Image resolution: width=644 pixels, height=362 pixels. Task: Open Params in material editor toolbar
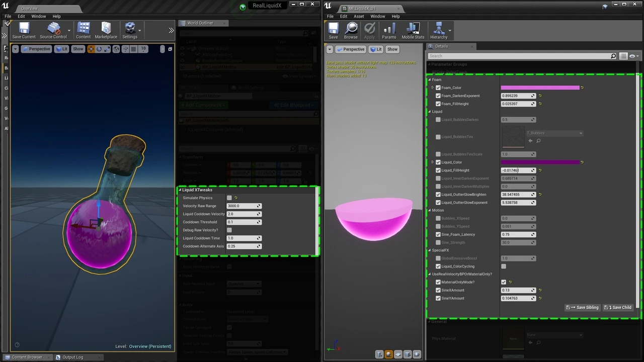coord(389,30)
